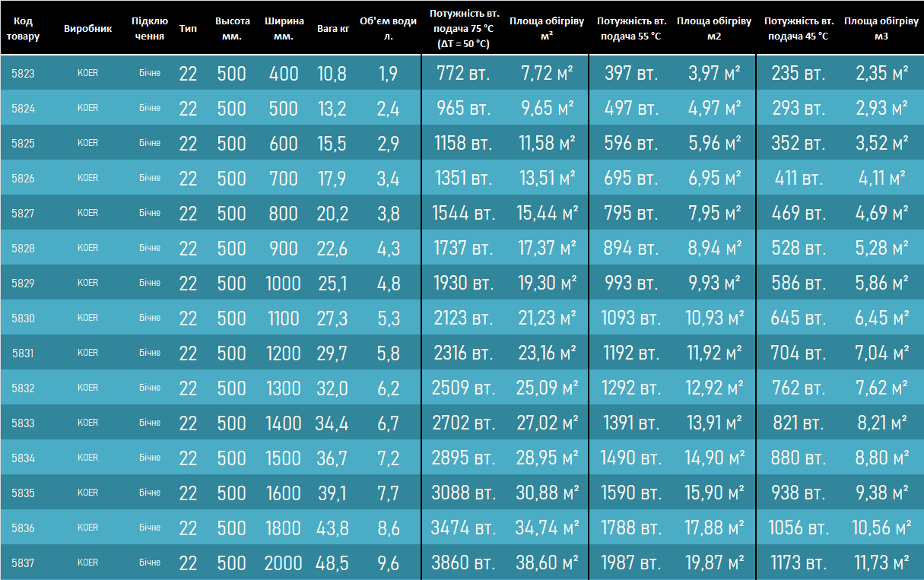Select the 'Бічне' cell in row 5826
Screen dimensions: 924x580
tap(150, 178)
